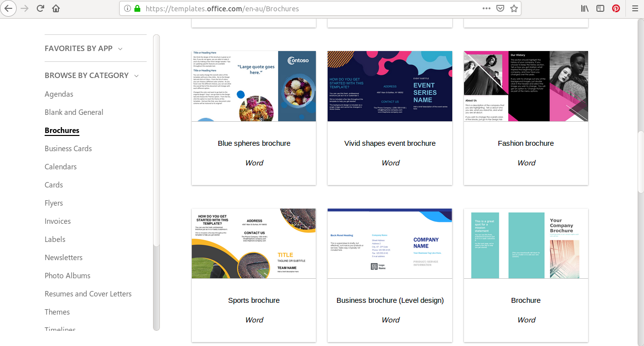The height and width of the screenshot is (346, 644).
Task: Expand the Favorites by App section
Action: coord(83,49)
